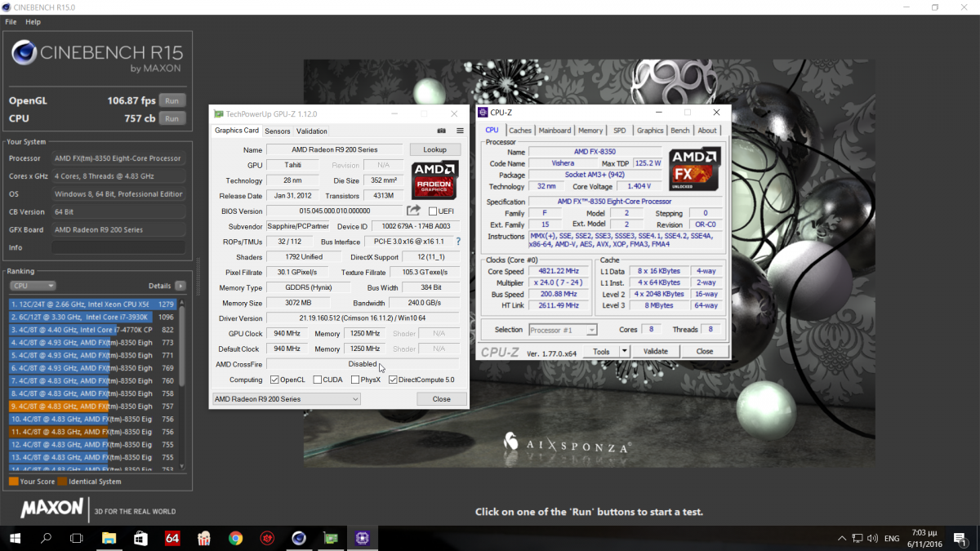Switch to the Memory tab in CPU-Z
980x551 pixels.
pos(590,131)
